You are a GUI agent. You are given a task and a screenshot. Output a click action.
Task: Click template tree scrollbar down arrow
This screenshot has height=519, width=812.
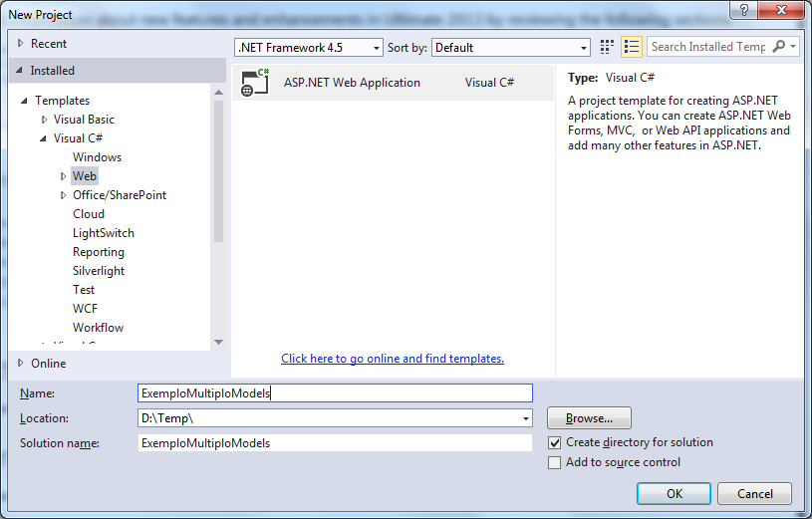(x=218, y=343)
